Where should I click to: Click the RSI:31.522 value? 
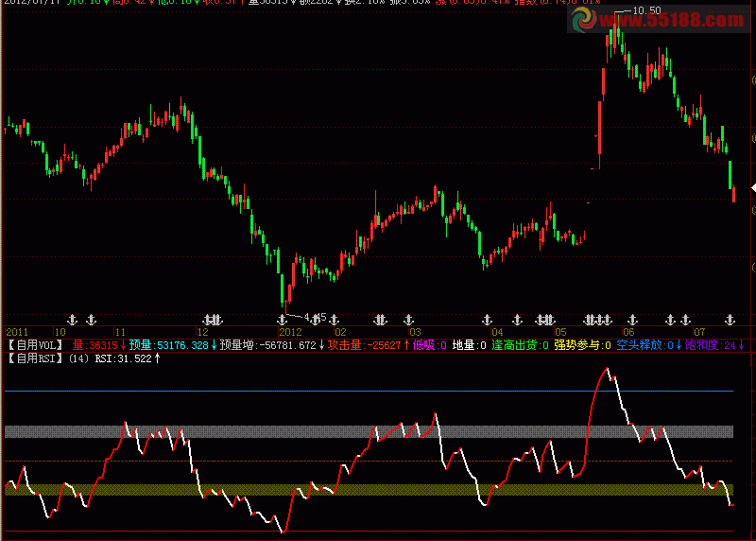[124, 358]
